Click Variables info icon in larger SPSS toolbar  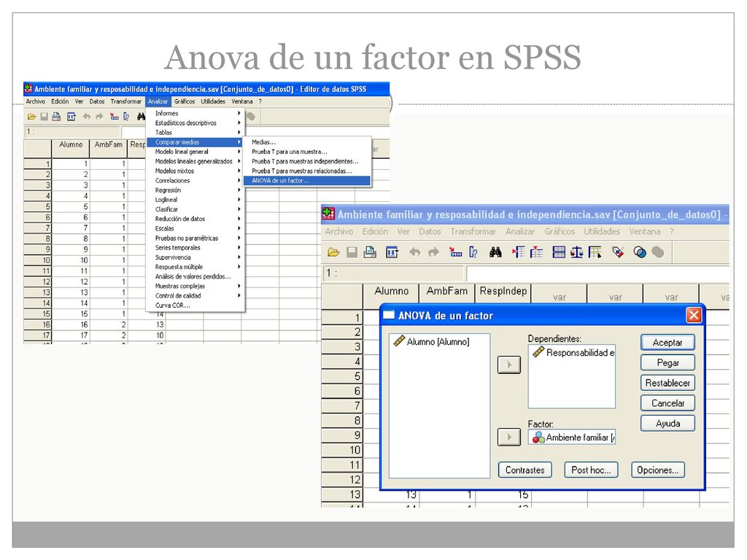473,252
